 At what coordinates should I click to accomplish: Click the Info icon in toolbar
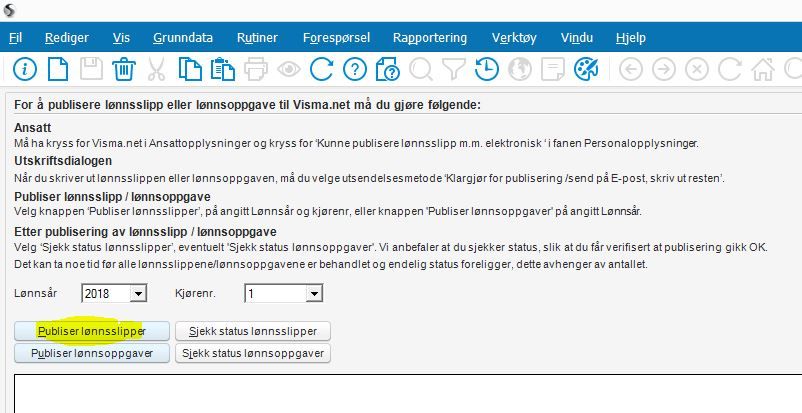tap(25, 69)
